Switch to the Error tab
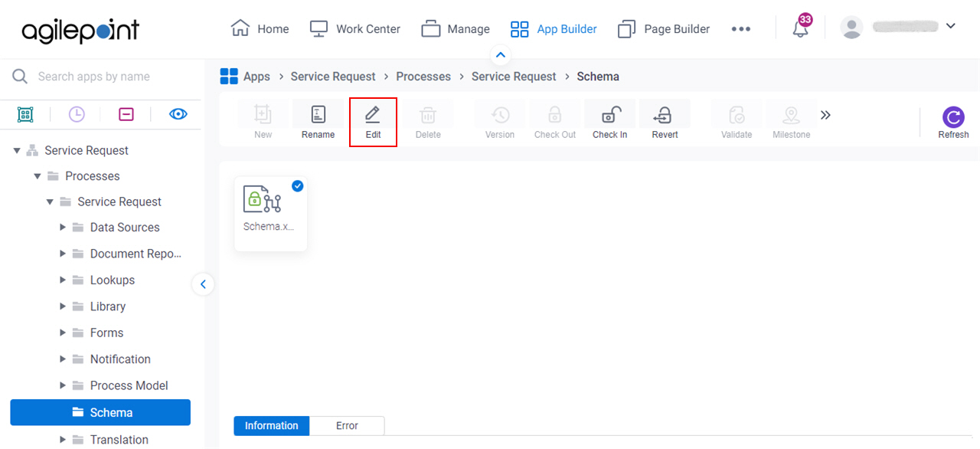The image size is (980, 449). click(x=347, y=426)
